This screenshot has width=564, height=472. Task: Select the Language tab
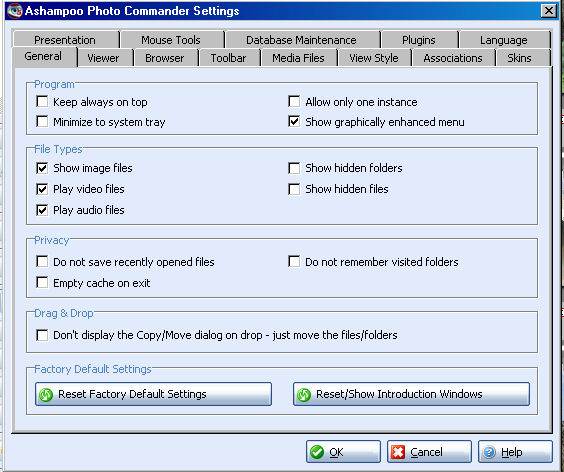coord(504,40)
